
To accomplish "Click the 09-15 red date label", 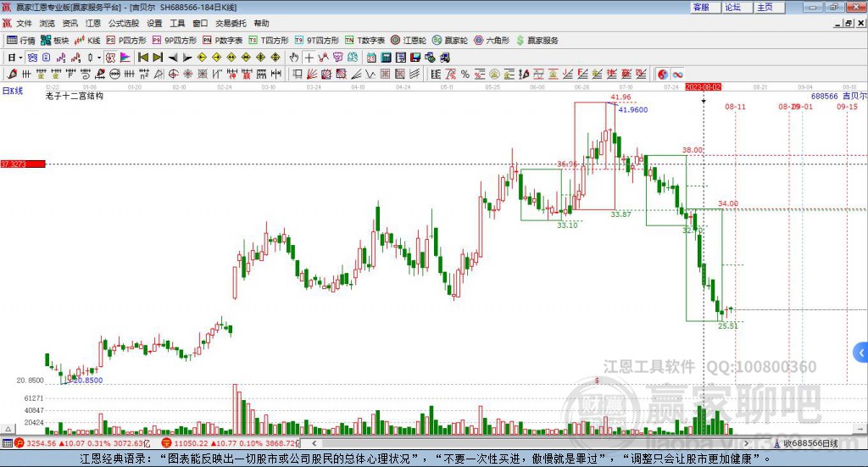I will coord(847,107).
